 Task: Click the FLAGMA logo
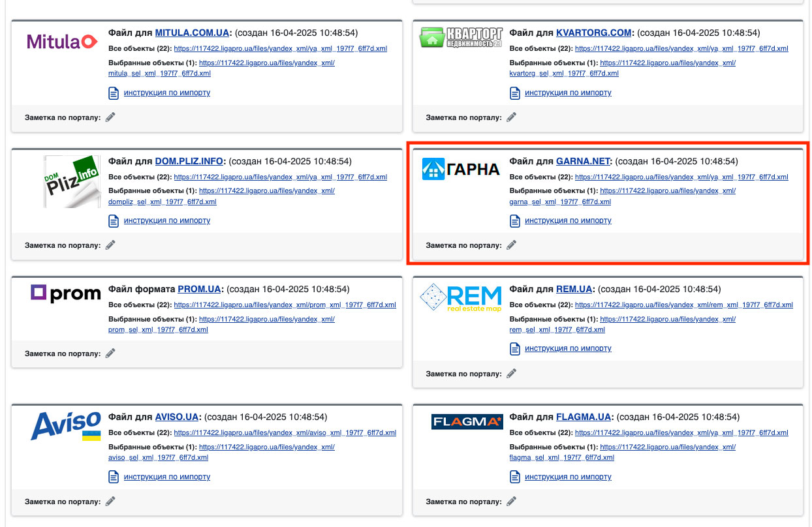pyautogui.click(x=467, y=422)
